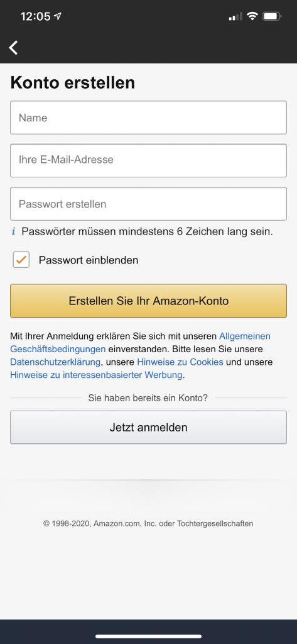Click Erstellen Sie Ihr Amazon-Konto button

(148, 301)
